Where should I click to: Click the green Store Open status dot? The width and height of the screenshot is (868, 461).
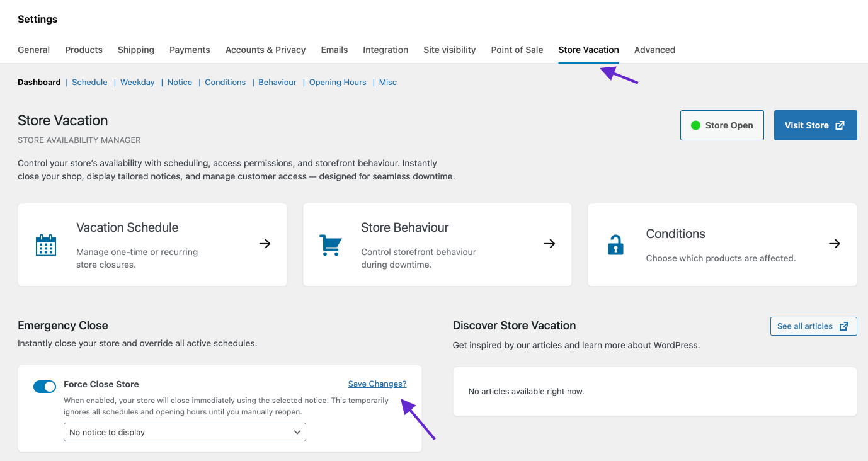pyautogui.click(x=695, y=125)
